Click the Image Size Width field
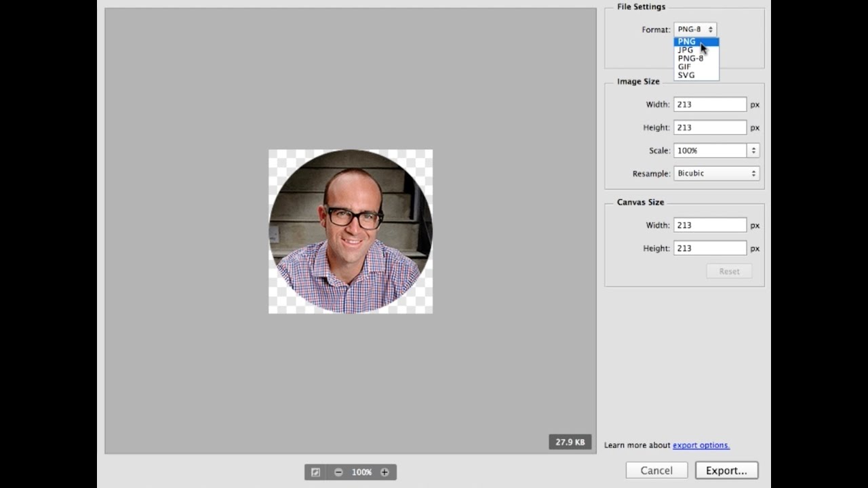This screenshot has height=488, width=868. click(709, 104)
